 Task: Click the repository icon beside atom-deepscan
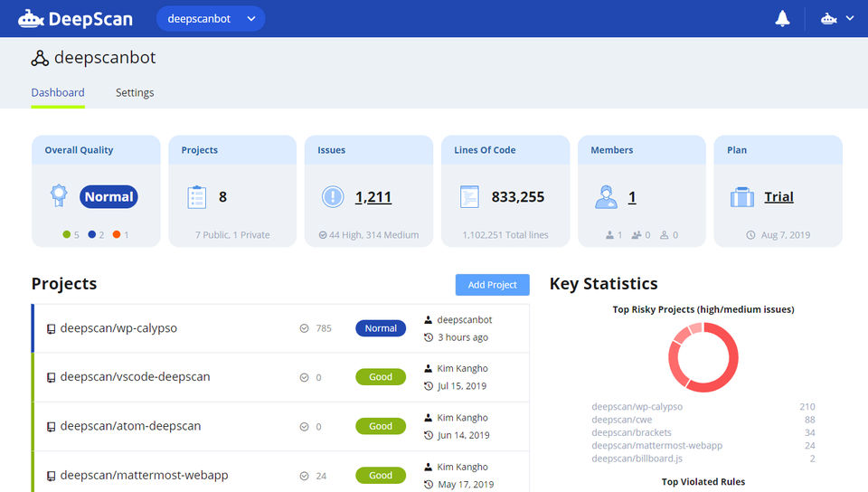click(51, 427)
